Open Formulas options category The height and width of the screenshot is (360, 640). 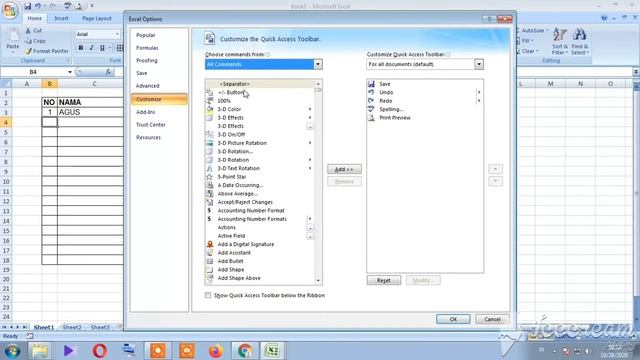pyautogui.click(x=159, y=48)
